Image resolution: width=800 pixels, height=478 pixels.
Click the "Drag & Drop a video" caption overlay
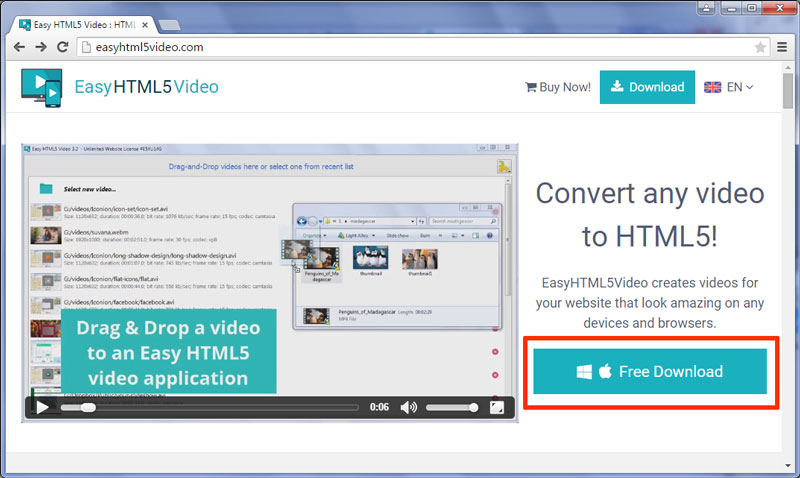(x=168, y=352)
